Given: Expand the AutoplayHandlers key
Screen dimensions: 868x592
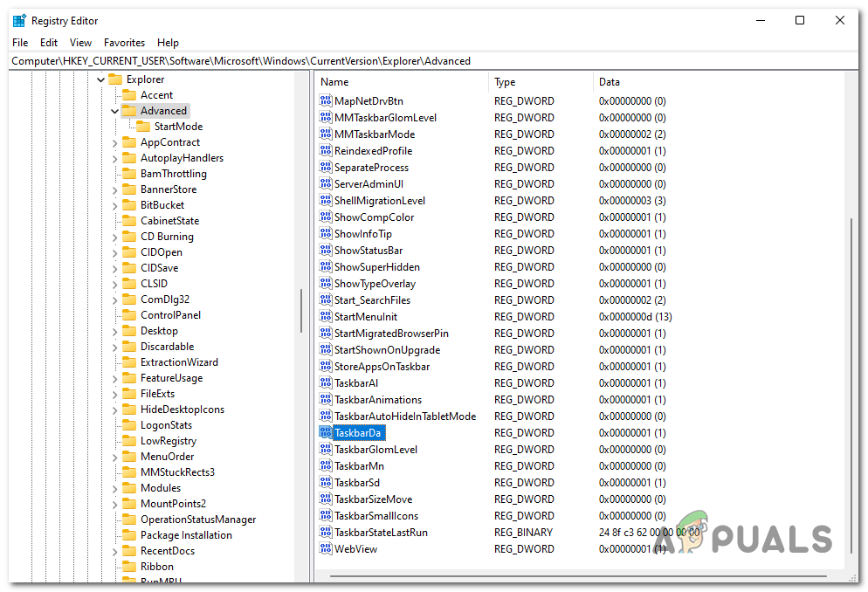Looking at the screenshot, I should pyautogui.click(x=114, y=158).
